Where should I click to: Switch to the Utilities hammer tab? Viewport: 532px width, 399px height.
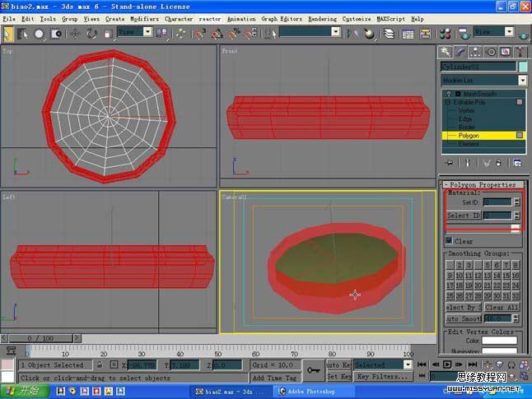pos(520,52)
